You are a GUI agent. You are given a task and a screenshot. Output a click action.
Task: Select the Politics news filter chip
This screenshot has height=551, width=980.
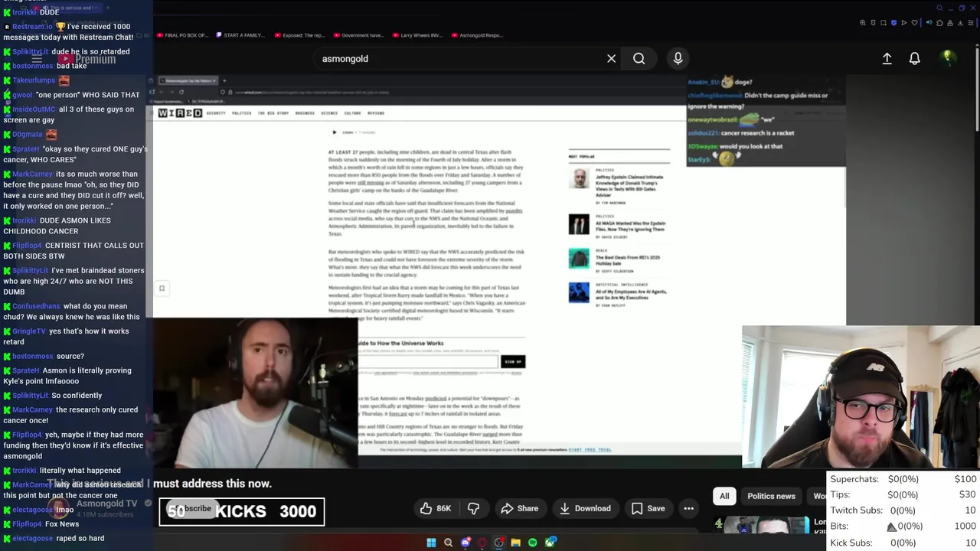coord(771,496)
